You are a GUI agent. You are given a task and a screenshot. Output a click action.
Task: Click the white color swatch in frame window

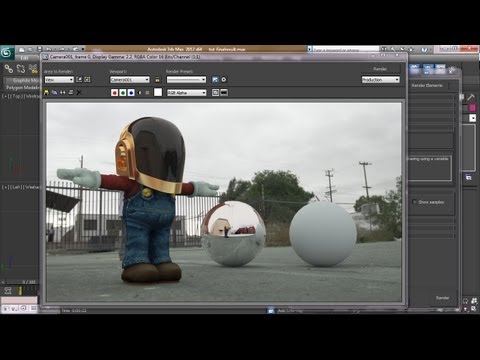point(158,92)
